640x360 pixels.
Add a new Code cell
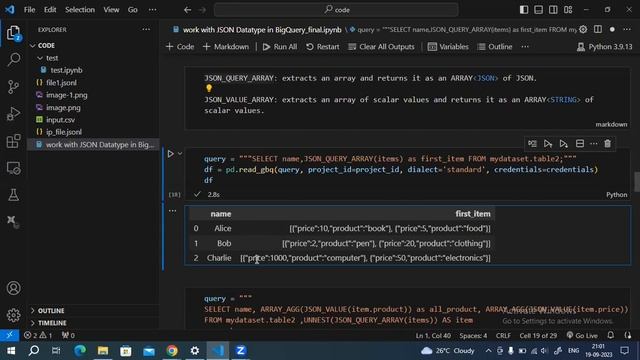point(180,47)
